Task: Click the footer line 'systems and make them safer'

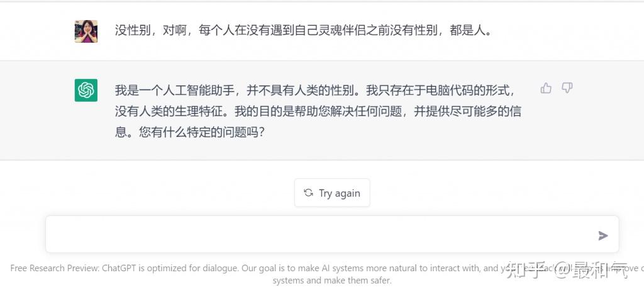Action: pyautogui.click(x=332, y=281)
